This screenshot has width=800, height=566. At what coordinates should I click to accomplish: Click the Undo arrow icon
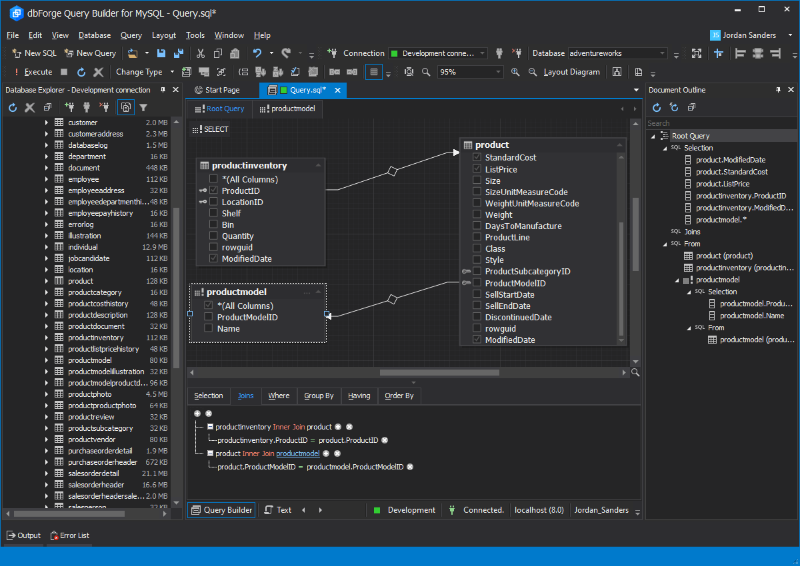pos(257,53)
